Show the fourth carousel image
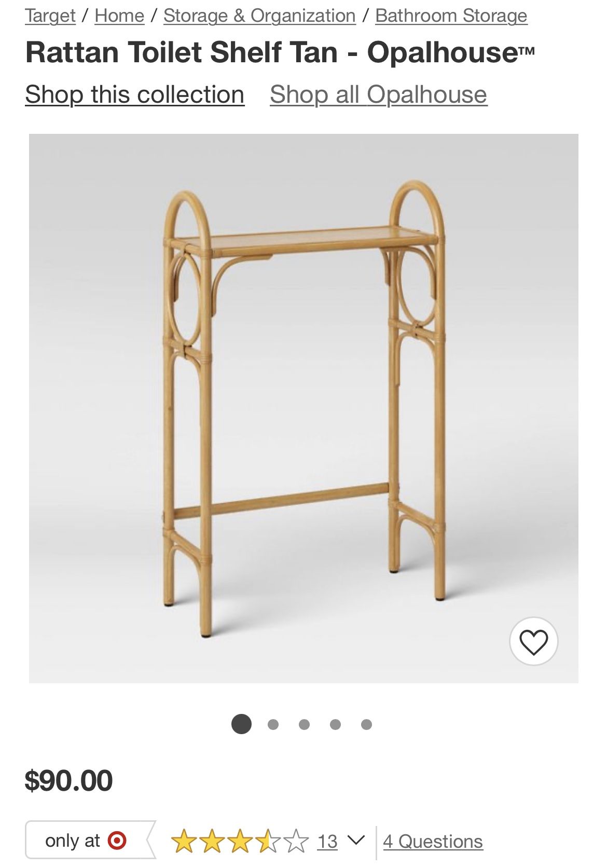The image size is (607, 868). [x=335, y=724]
